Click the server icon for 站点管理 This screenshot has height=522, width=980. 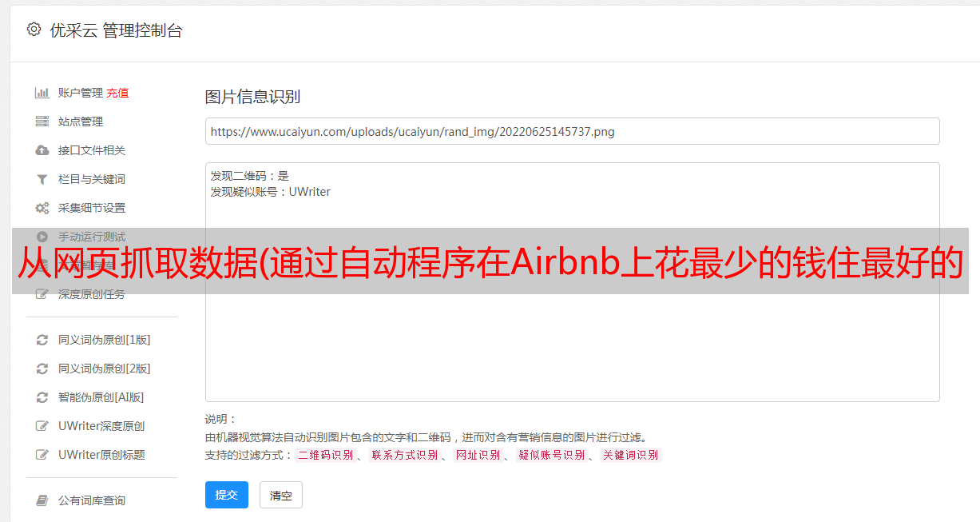(42, 122)
